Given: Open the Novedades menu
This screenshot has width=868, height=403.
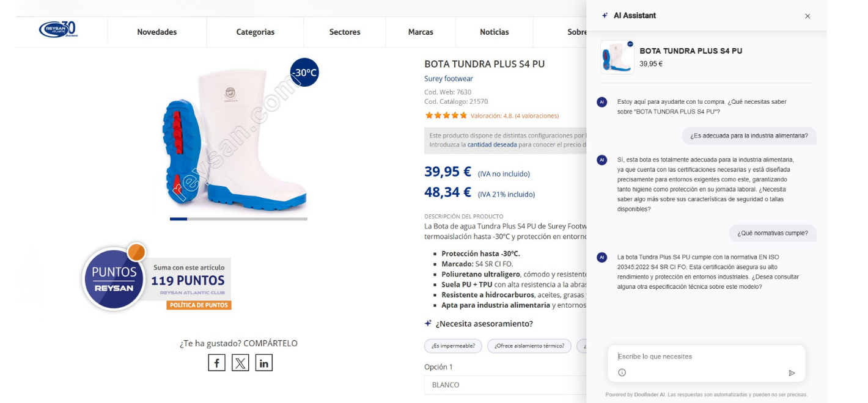Looking at the screenshot, I should [157, 32].
